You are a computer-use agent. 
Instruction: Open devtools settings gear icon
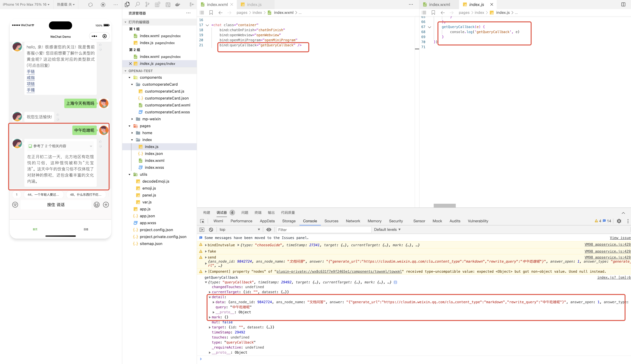coord(619,221)
